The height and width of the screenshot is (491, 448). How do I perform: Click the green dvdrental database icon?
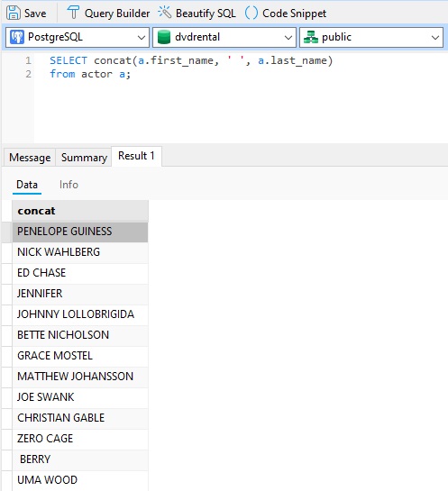pyautogui.click(x=163, y=37)
